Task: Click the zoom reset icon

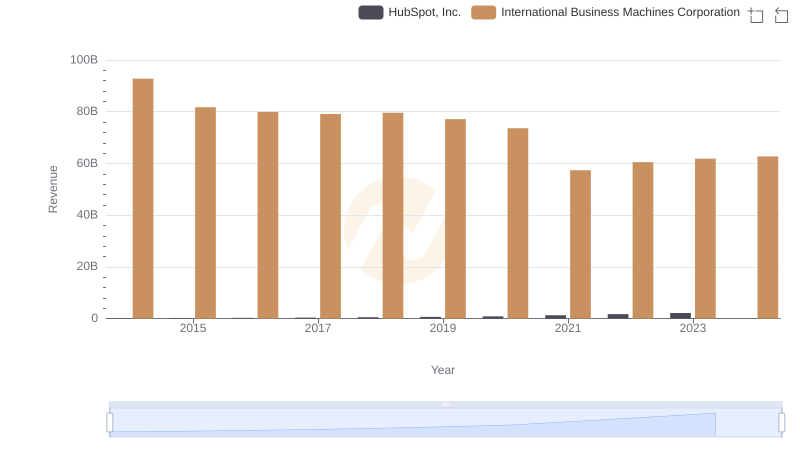Action: coord(781,15)
